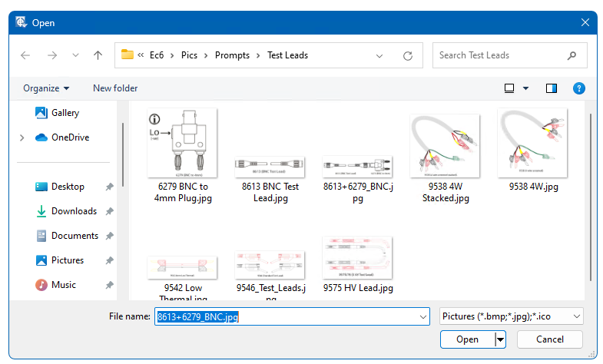Select the Music folder in sidebar
Viewport: 603px width, 364px height.
coord(64,285)
